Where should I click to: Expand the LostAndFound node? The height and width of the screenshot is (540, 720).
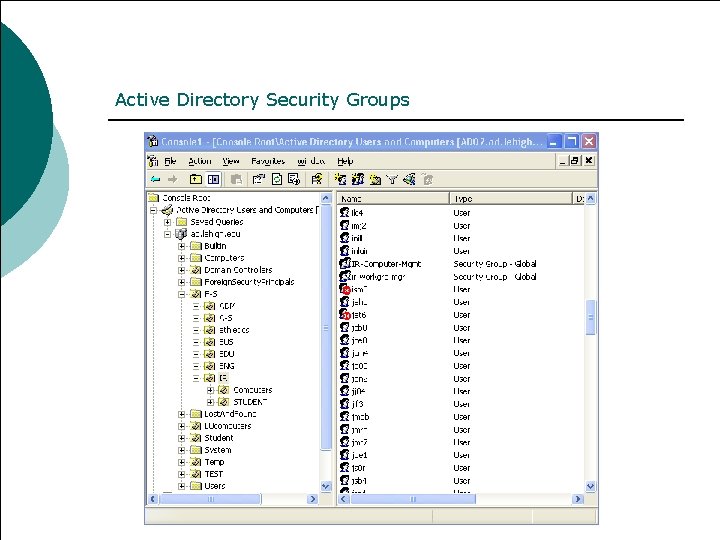click(182, 414)
